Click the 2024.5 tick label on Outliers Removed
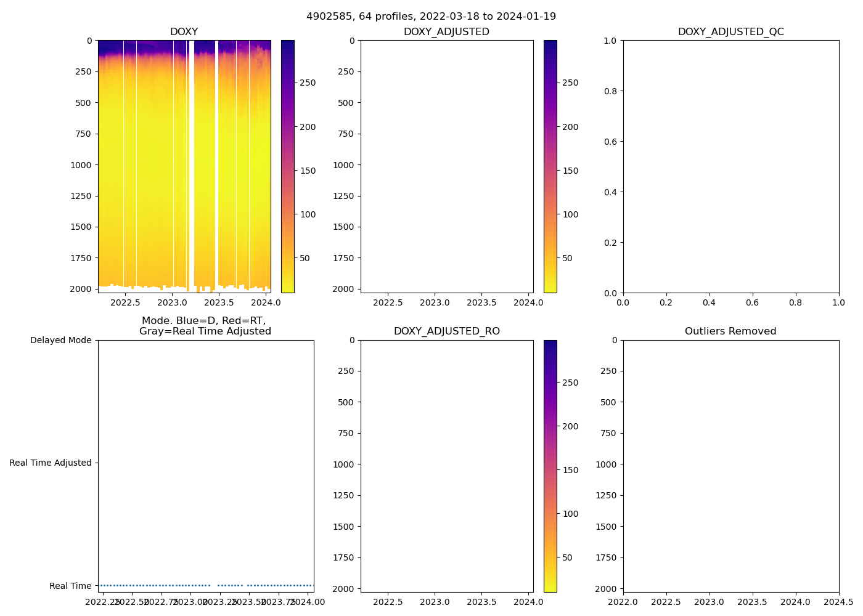Image resolution: width=863 pixels, height=616 pixels. click(838, 602)
